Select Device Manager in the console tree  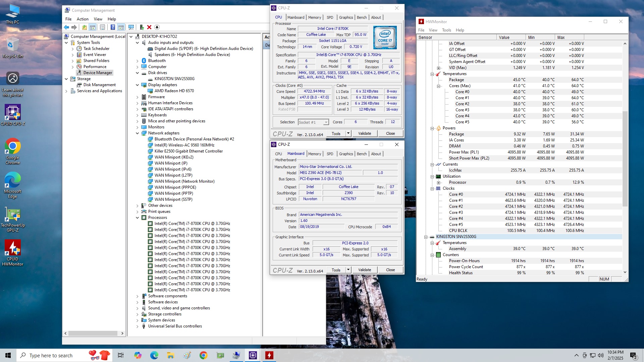98,73
